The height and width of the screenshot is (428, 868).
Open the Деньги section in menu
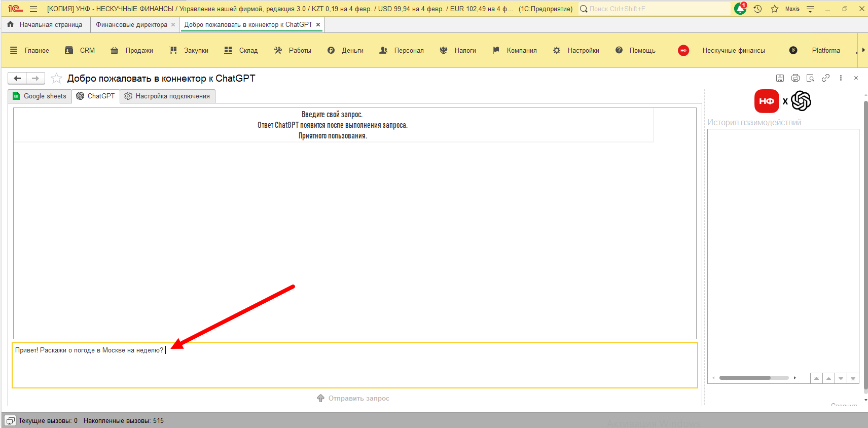pyautogui.click(x=346, y=50)
